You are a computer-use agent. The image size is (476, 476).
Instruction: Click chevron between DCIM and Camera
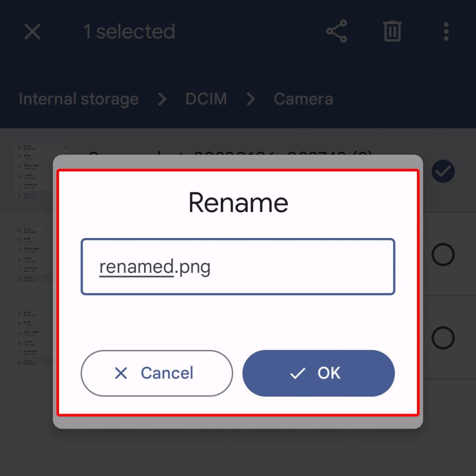[x=251, y=99]
